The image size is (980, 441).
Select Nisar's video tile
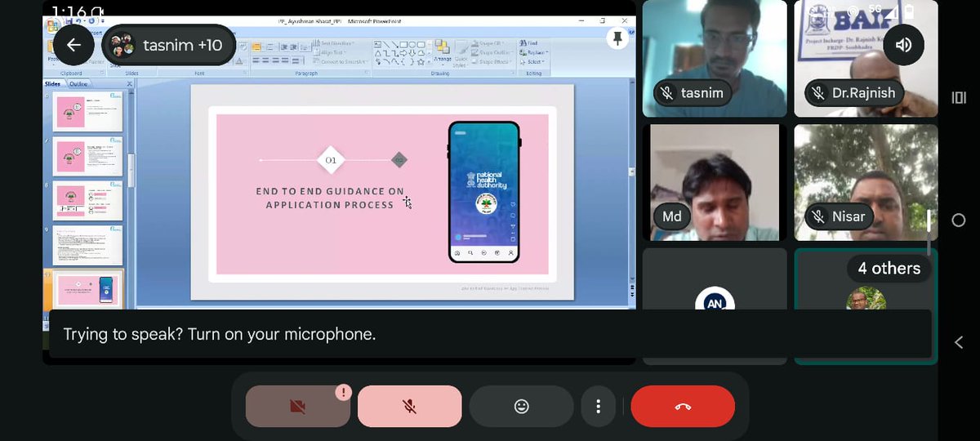click(x=866, y=183)
